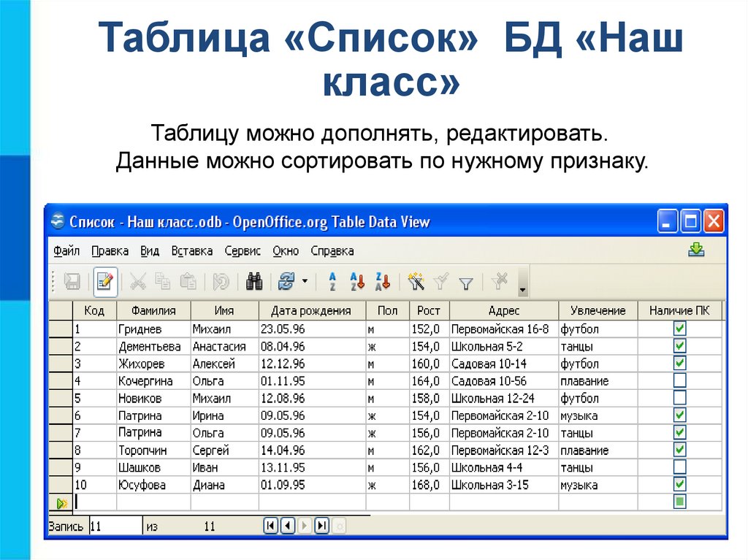Screen dimensions: 748x560
Task: Click the Рост column header
Action: (429, 310)
